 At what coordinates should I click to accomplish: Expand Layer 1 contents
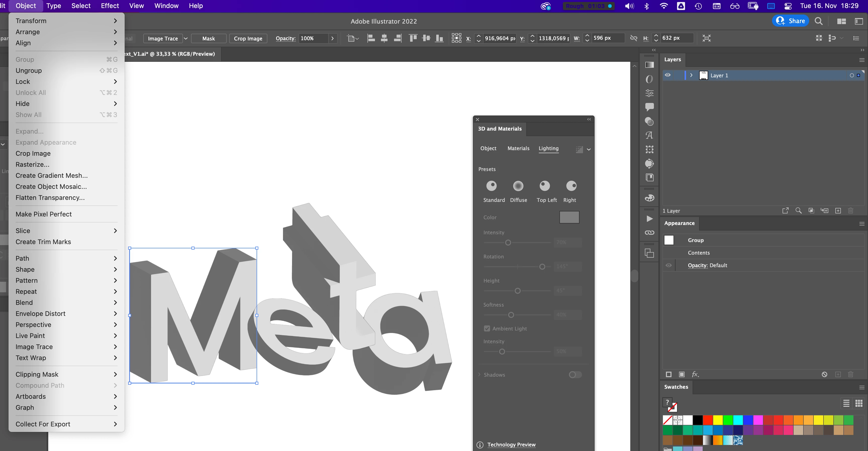point(691,75)
